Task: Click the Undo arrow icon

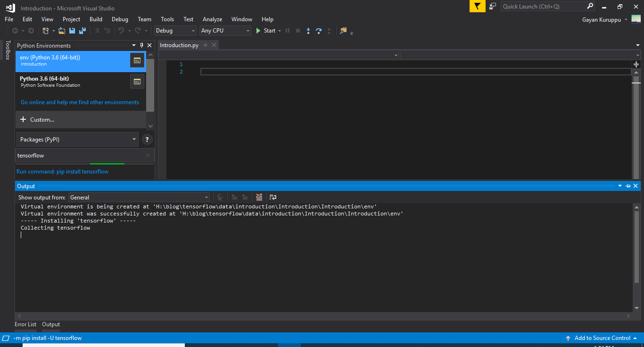Action: point(121,31)
